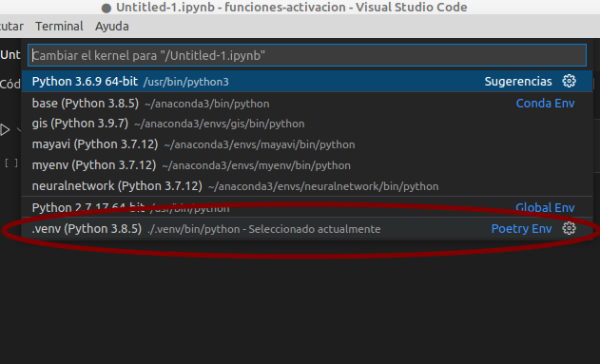Choose neuralnetwork (Python 3.7.12) kernel
Screen dimensions: 600x364
tap(307, 186)
